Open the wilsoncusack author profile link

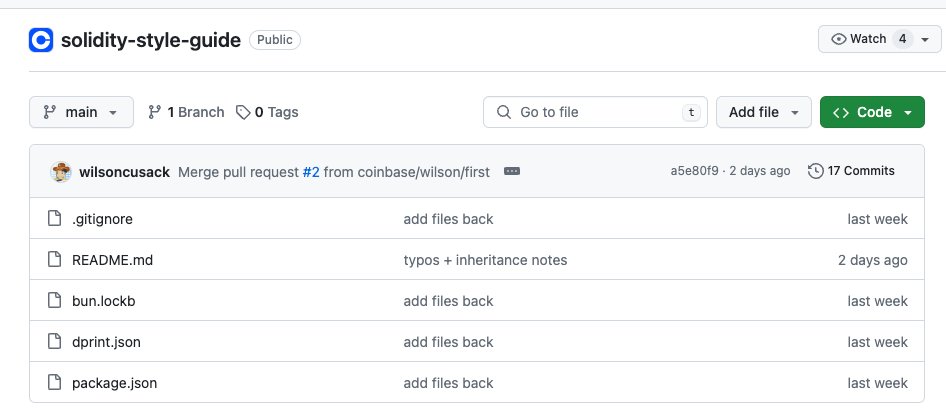click(x=125, y=171)
